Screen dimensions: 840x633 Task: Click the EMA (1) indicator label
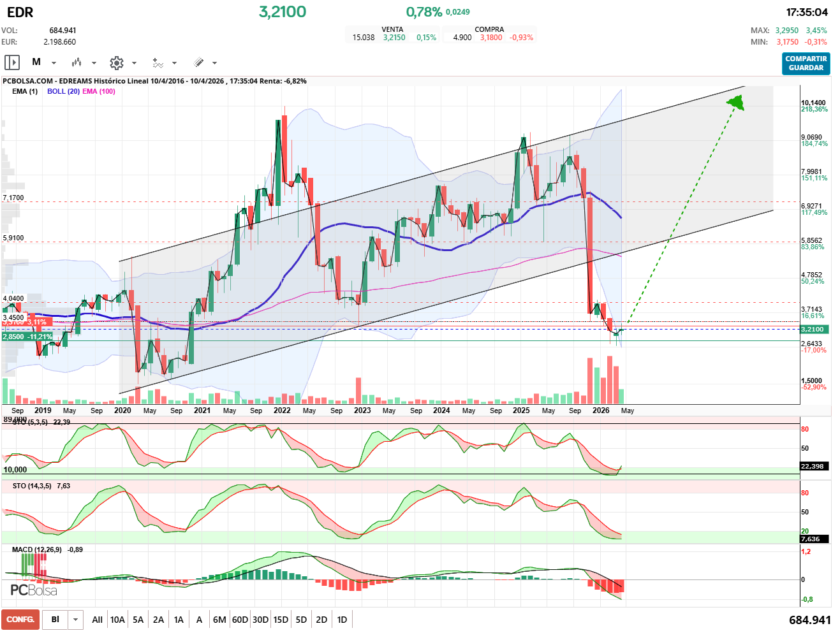(x=25, y=91)
